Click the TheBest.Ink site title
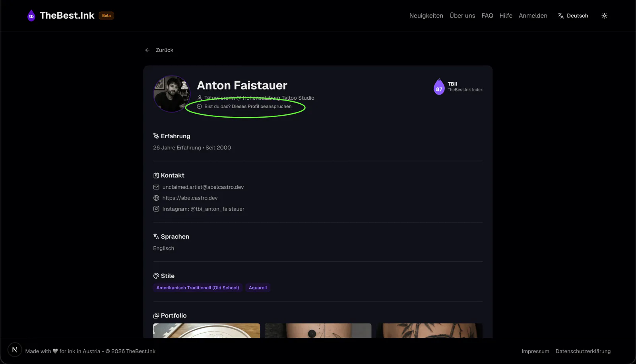Viewport: 636px width, 364px height. [x=67, y=15]
